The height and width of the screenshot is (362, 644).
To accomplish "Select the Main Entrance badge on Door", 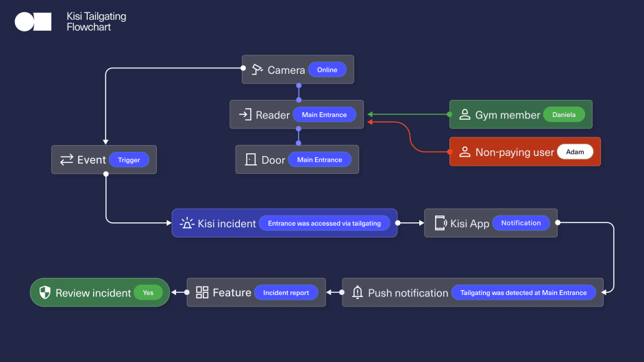I will [319, 159].
